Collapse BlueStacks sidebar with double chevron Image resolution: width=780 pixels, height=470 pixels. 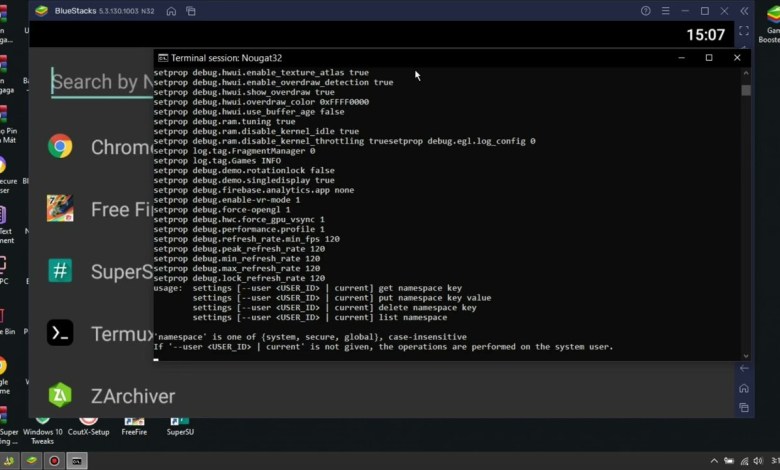tap(744, 11)
